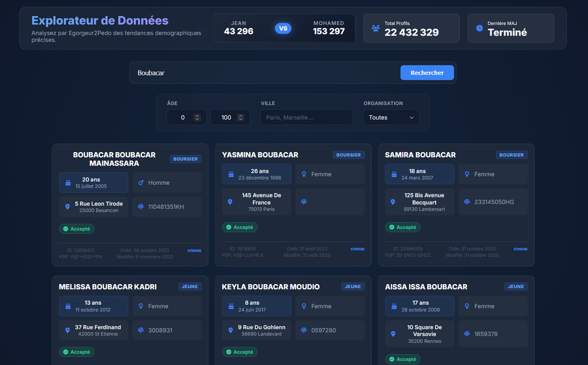Click the BOURSIER badge on the 26 ans card

[x=349, y=155]
